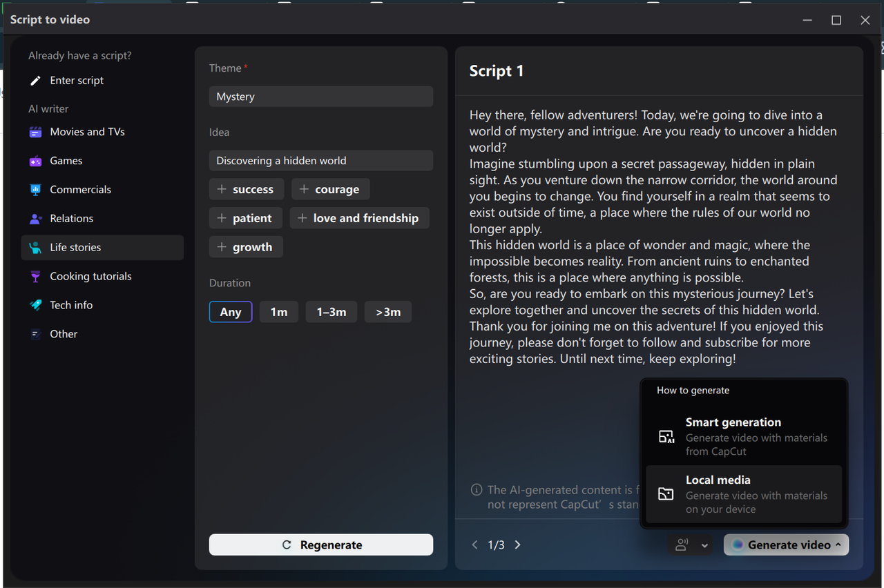The image size is (884, 588).
Task: Click the voiceover speaker icon
Action: 682,545
